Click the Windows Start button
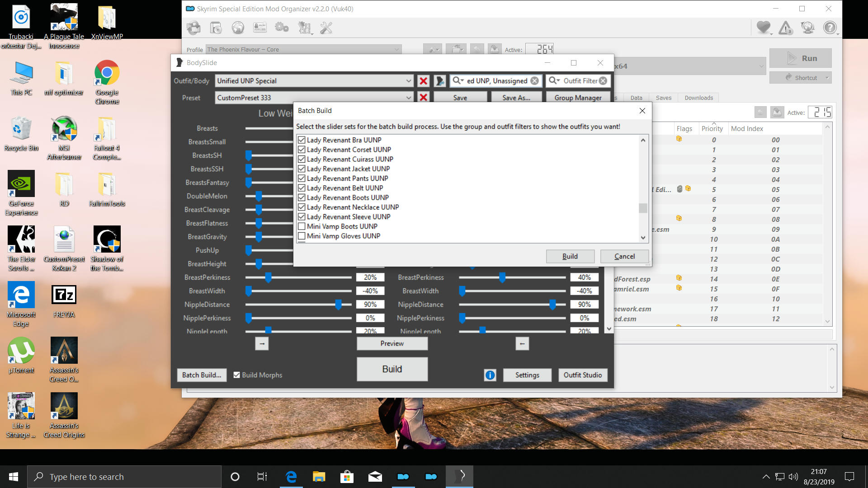Image resolution: width=868 pixels, height=488 pixels. point(14,477)
